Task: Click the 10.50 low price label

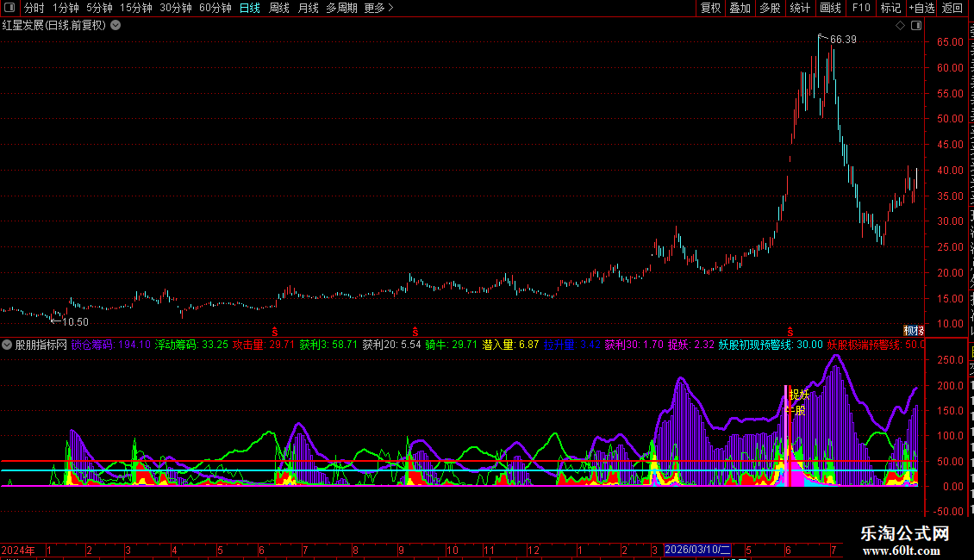Action: (75, 322)
